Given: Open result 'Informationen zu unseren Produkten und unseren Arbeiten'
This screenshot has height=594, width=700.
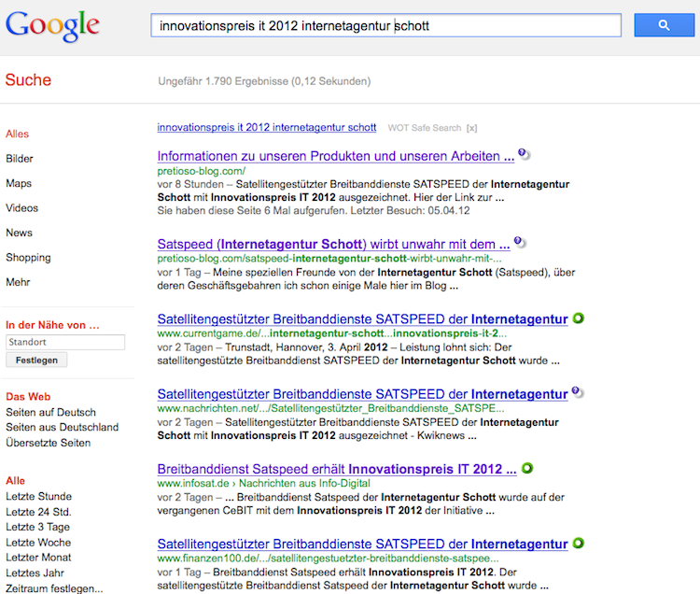Looking at the screenshot, I should tap(336, 156).
